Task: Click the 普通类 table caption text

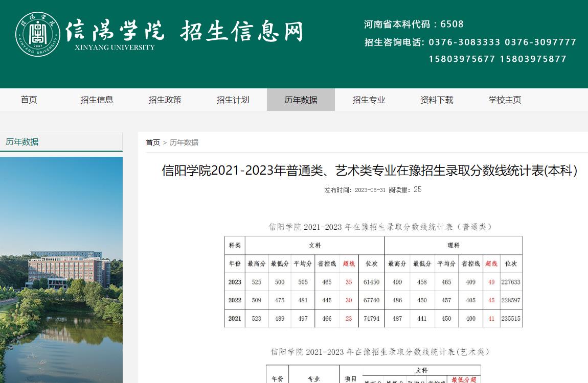Action: tap(380, 227)
